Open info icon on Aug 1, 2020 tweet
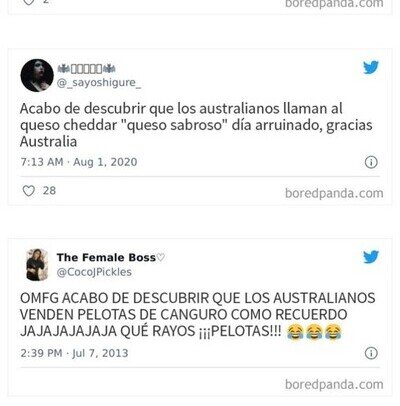Screen dimensions: 400x406 371,162
